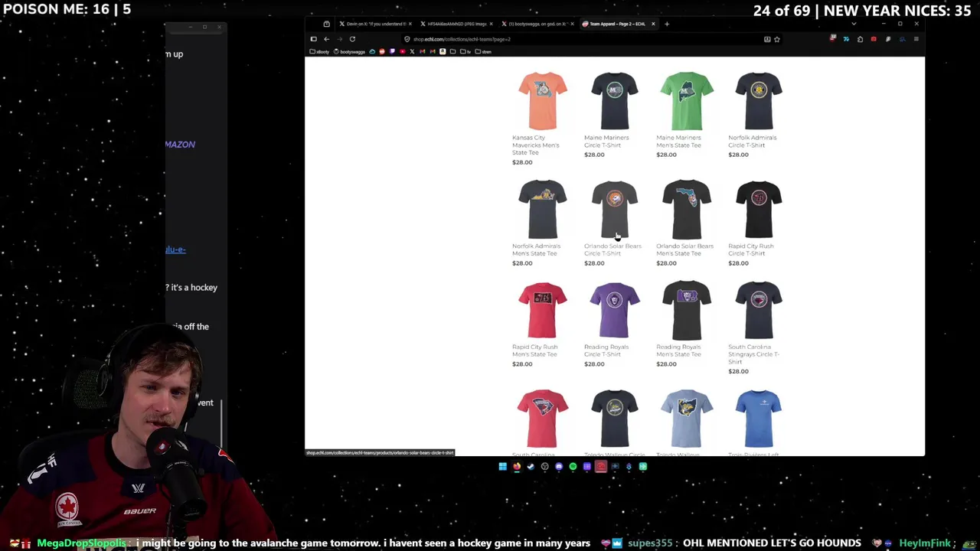Toggle reader view icon in address bar
Image resolution: width=980 pixels, height=551 pixels.
[x=767, y=39]
